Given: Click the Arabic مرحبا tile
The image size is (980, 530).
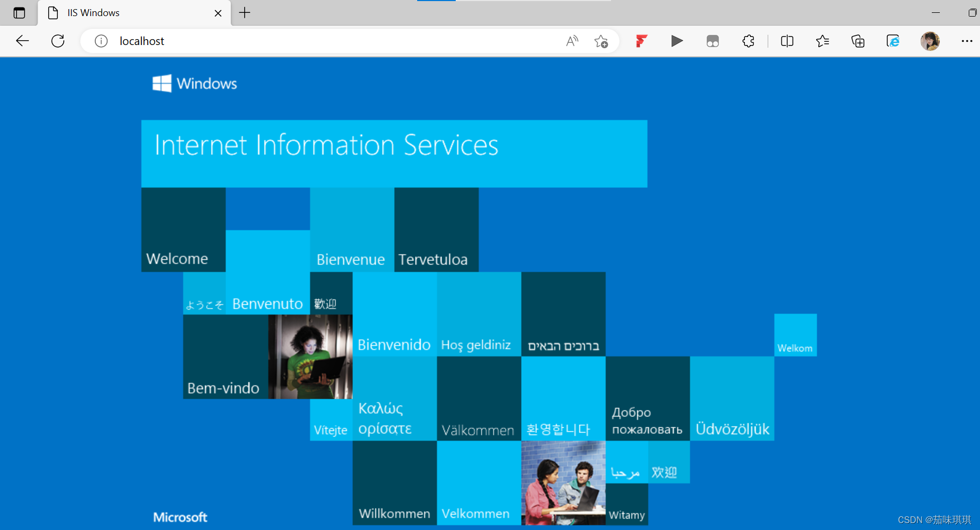Looking at the screenshot, I should click(x=627, y=462).
